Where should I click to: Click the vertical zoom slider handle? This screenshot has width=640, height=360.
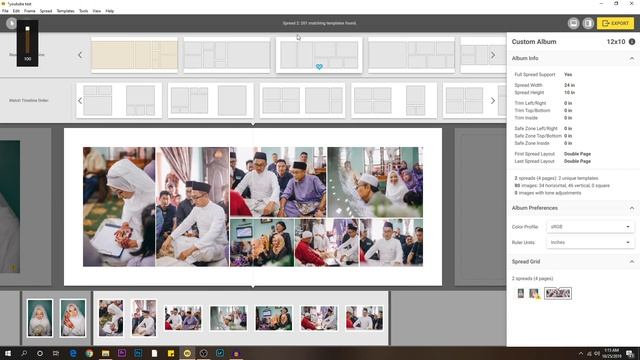(x=27, y=29)
